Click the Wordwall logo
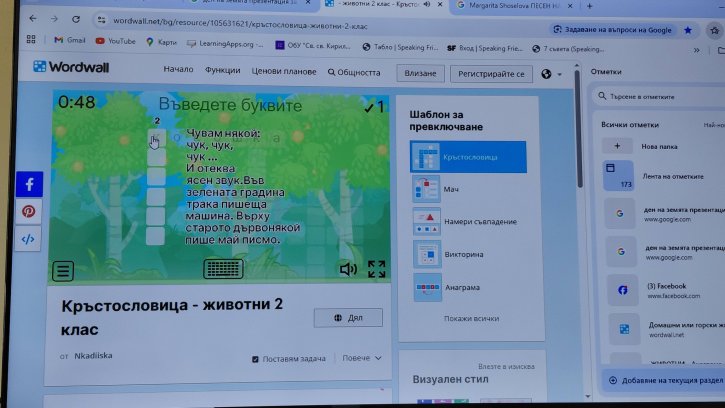Image resolution: width=725 pixels, height=408 pixels. [71, 67]
